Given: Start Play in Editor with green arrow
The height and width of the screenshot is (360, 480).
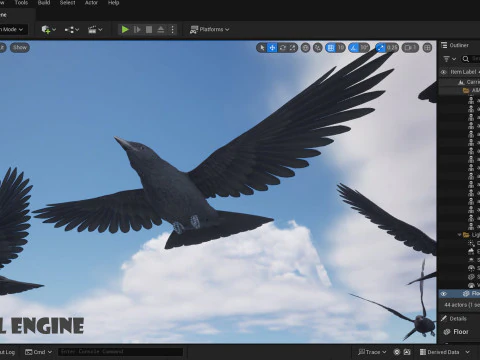Looking at the screenshot, I should tap(125, 30).
